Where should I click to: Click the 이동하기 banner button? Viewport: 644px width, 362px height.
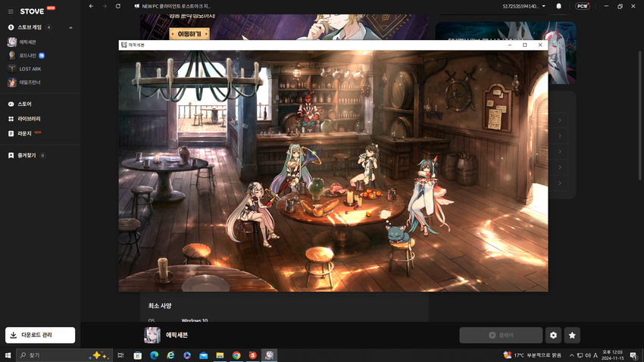point(189,34)
